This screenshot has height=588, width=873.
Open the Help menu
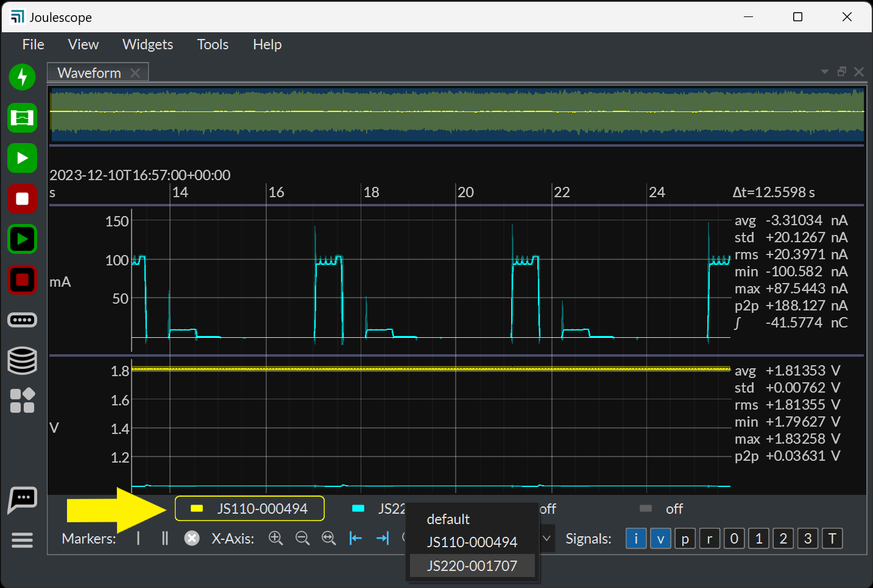point(267,44)
